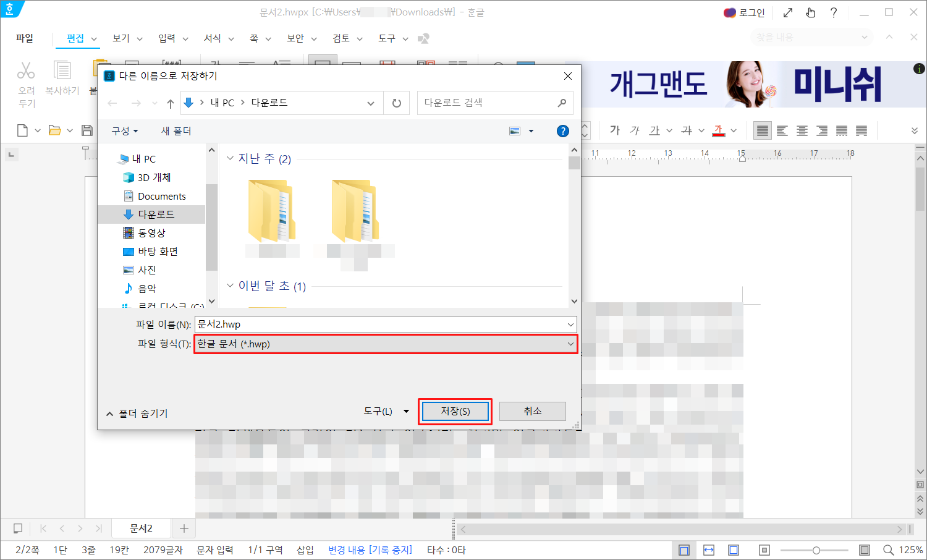Viewport: 927px width, 560px height.
Task: Expand toolbar overflow double-chevron
Action: tap(915, 130)
